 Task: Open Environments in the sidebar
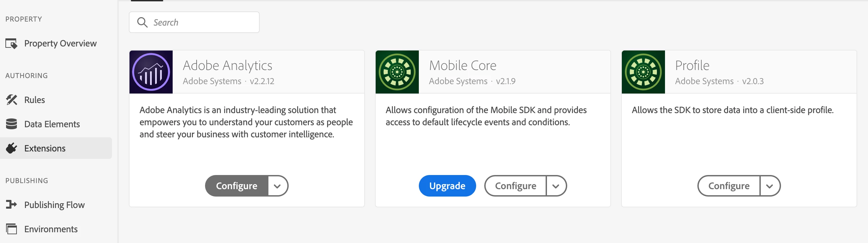(51, 229)
